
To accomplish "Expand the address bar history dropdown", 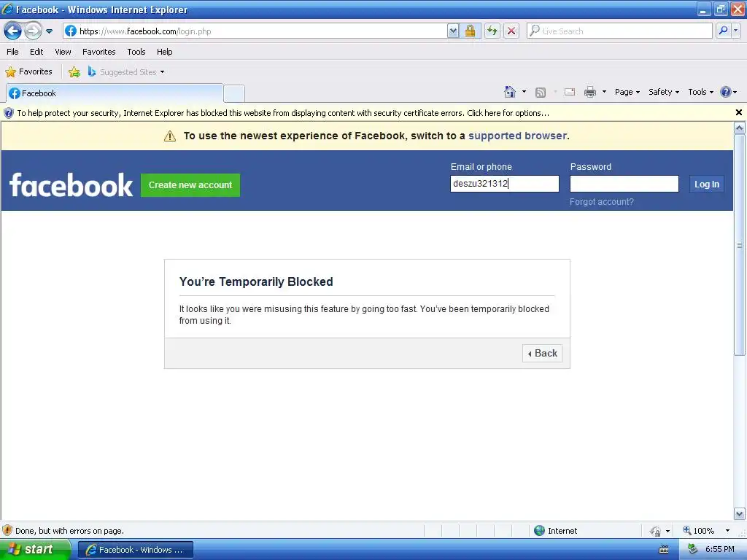I will (453, 31).
